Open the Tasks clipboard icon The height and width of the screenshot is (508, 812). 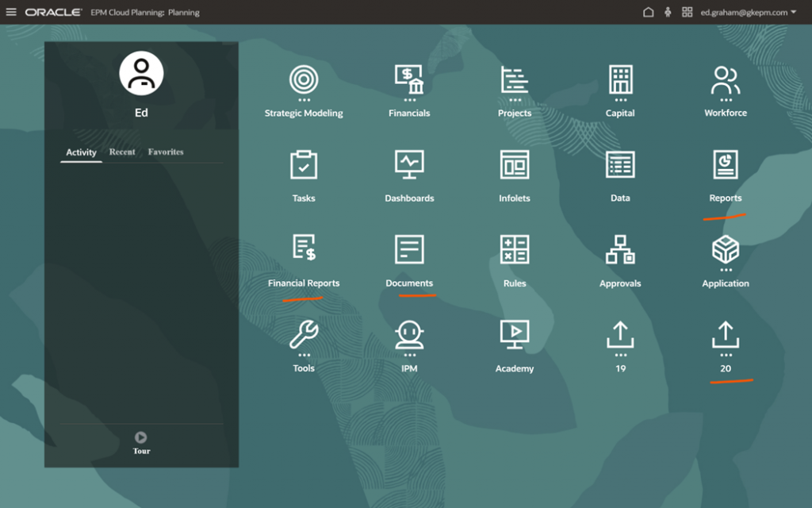[x=304, y=164]
